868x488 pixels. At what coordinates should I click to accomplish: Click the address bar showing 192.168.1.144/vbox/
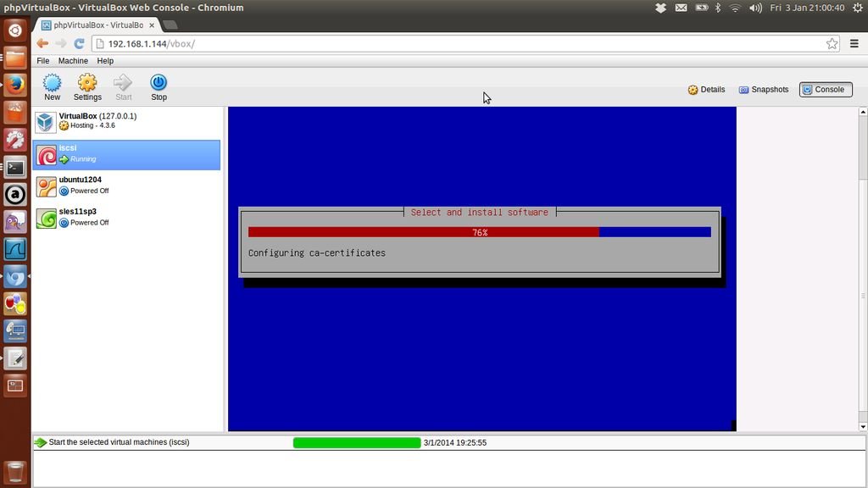[458, 43]
